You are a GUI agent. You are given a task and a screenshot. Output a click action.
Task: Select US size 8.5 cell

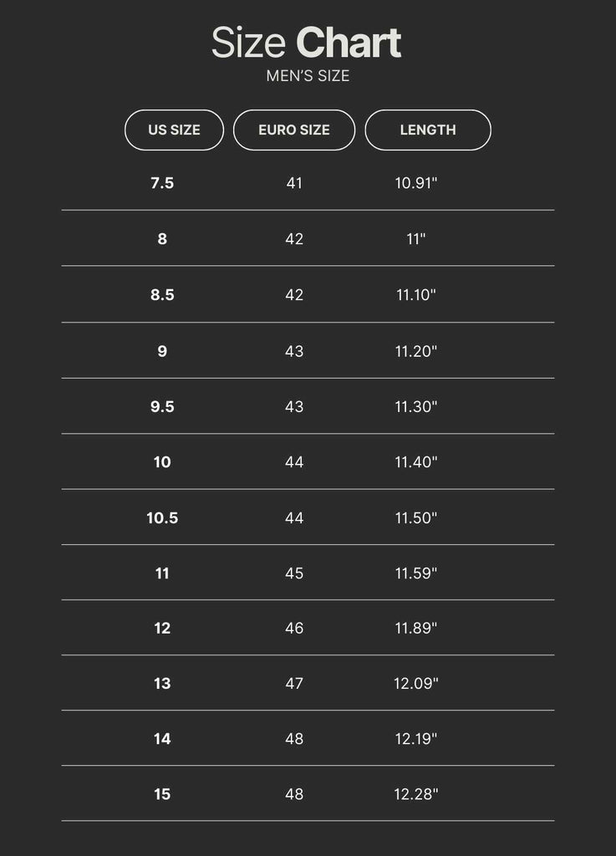pos(162,295)
